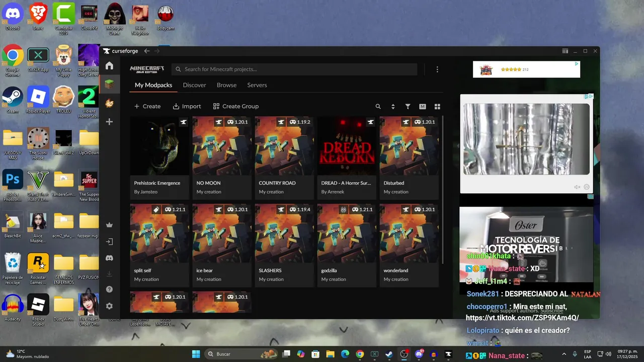The width and height of the screenshot is (644, 362).
Task: Open the sort order up-down arrows
Action: coord(393,107)
